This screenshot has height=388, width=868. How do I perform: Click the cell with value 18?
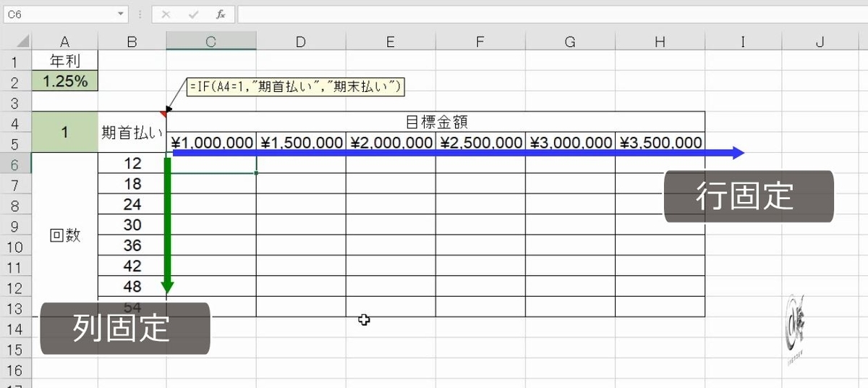pyautogui.click(x=132, y=184)
